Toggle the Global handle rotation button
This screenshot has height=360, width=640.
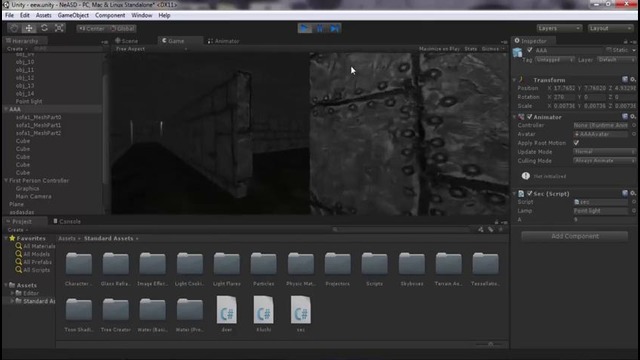point(122,29)
